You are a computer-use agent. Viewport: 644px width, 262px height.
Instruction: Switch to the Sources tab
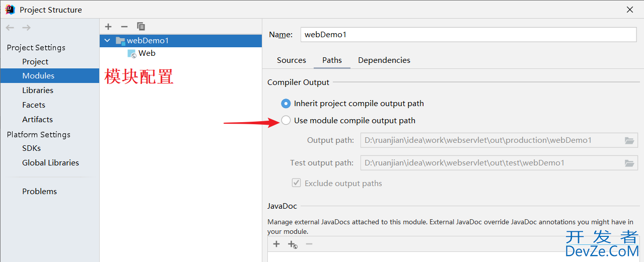[292, 60]
